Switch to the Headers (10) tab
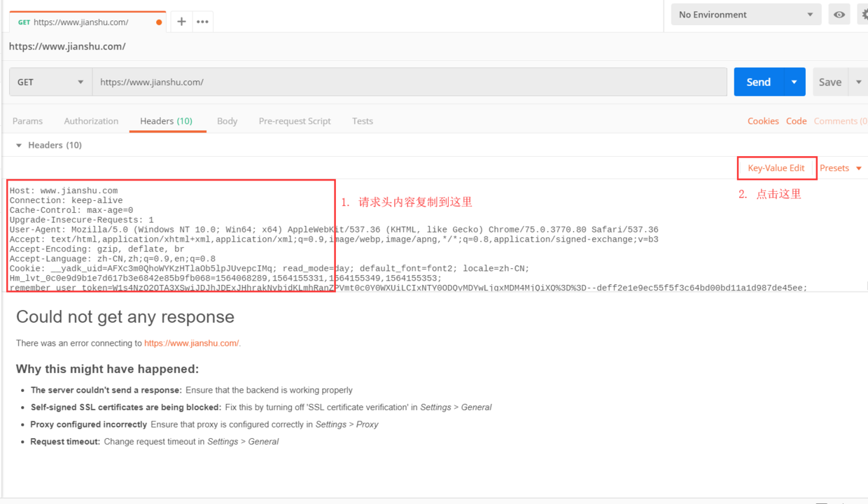The width and height of the screenshot is (868, 504). (x=167, y=121)
